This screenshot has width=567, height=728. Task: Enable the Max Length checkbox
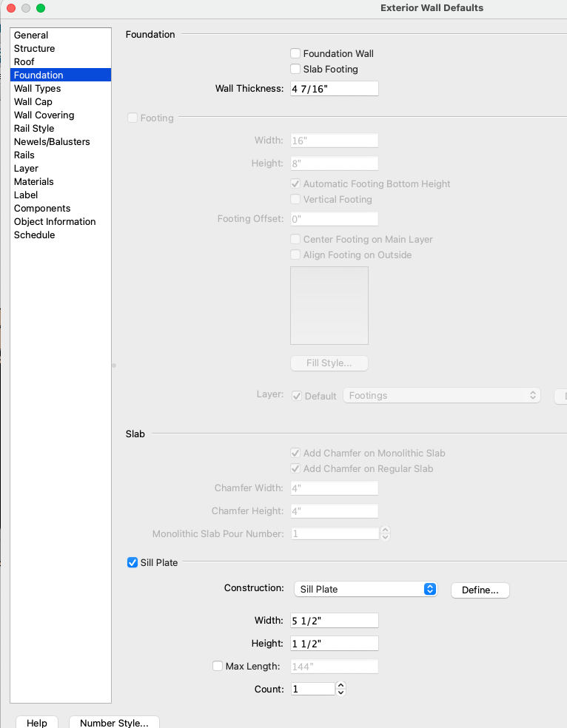click(x=218, y=666)
